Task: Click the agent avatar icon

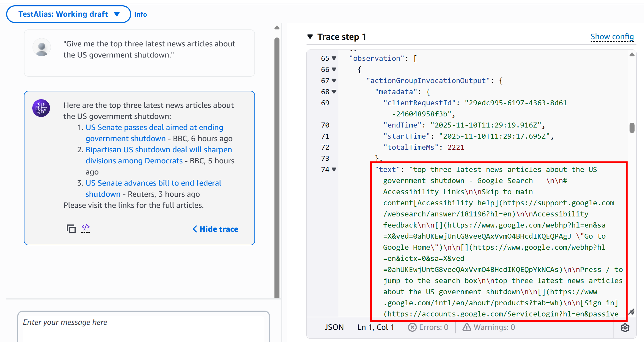Action: (x=41, y=108)
